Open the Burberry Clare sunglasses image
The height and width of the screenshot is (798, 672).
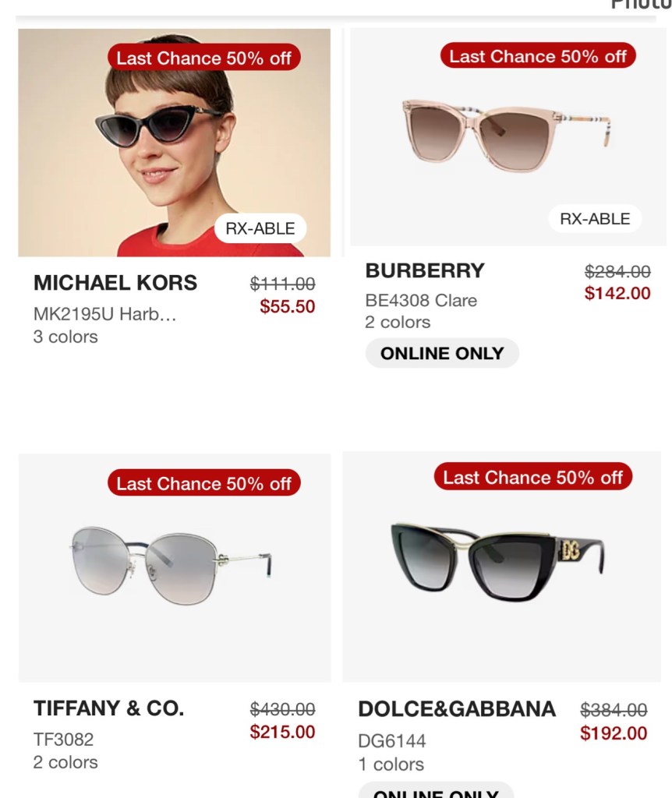point(508,137)
